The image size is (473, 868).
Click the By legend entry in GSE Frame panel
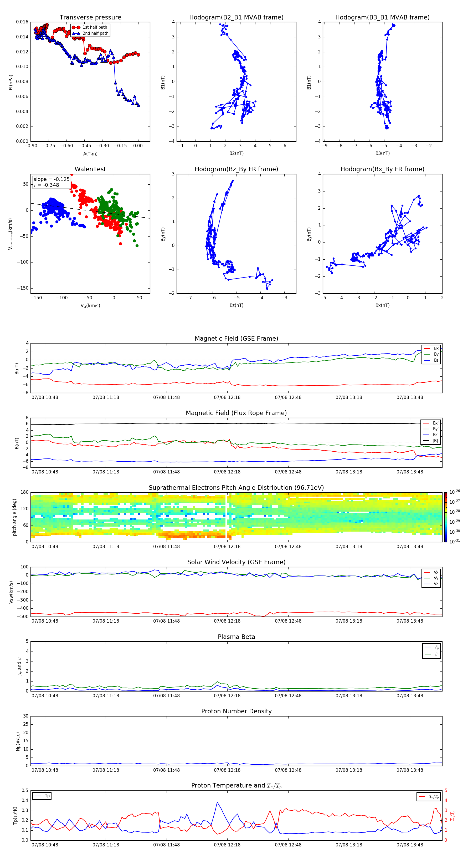click(431, 354)
